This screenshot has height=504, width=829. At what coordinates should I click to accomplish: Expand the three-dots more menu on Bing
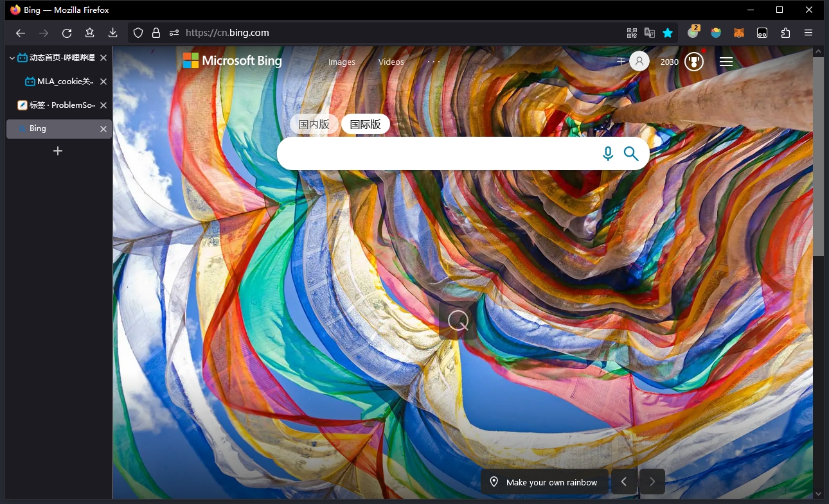(434, 62)
